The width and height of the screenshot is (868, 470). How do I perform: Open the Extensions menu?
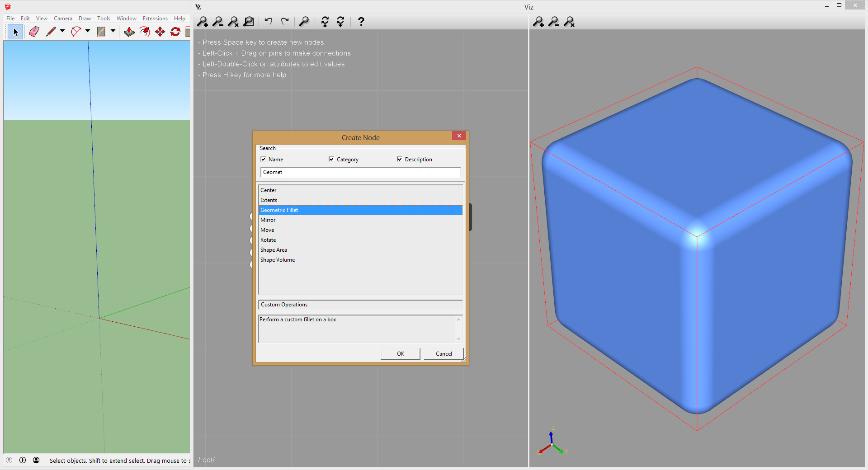tap(155, 19)
